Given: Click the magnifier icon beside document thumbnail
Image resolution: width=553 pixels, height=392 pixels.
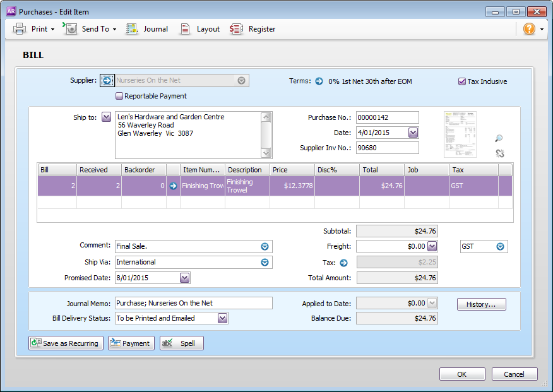Looking at the screenshot, I should coord(499,138).
